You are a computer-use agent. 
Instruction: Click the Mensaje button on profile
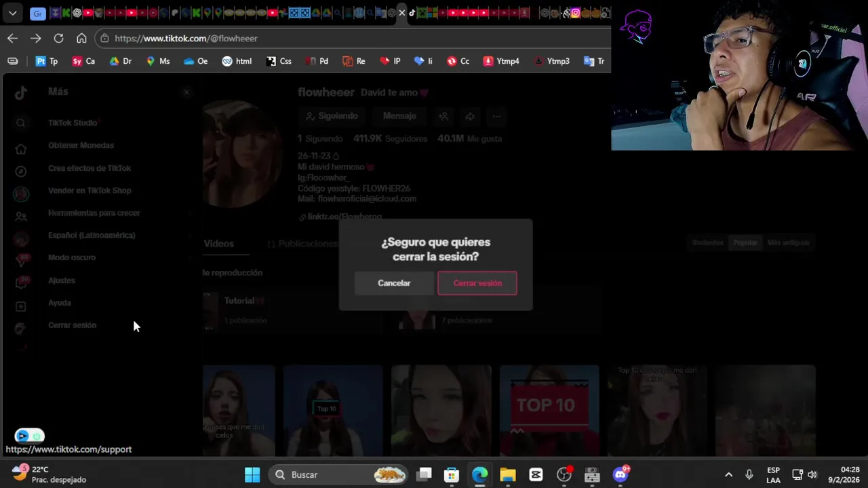pos(399,116)
